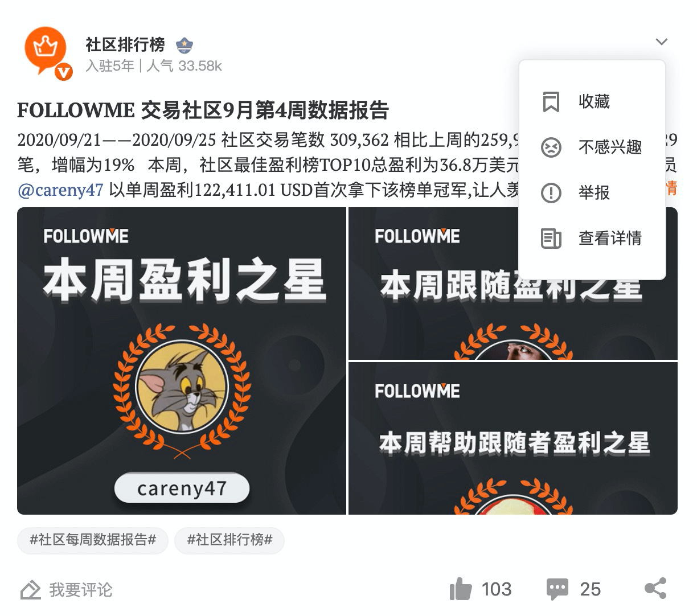Choose 查看详情 from the menu
The width and height of the screenshot is (697, 616).
click(592, 238)
